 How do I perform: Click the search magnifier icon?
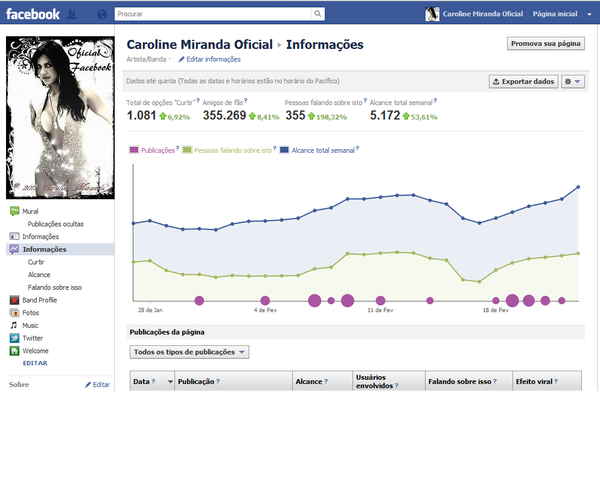pyautogui.click(x=318, y=14)
